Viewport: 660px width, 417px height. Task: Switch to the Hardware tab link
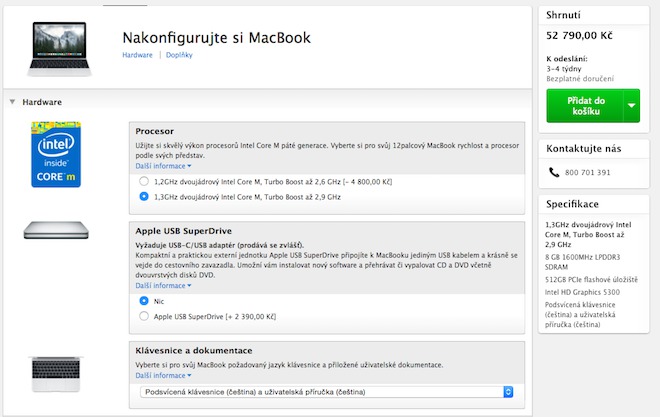[137, 55]
